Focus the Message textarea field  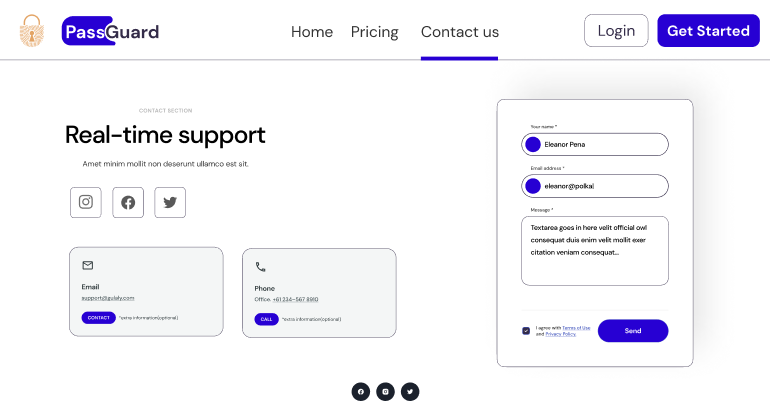(x=595, y=251)
